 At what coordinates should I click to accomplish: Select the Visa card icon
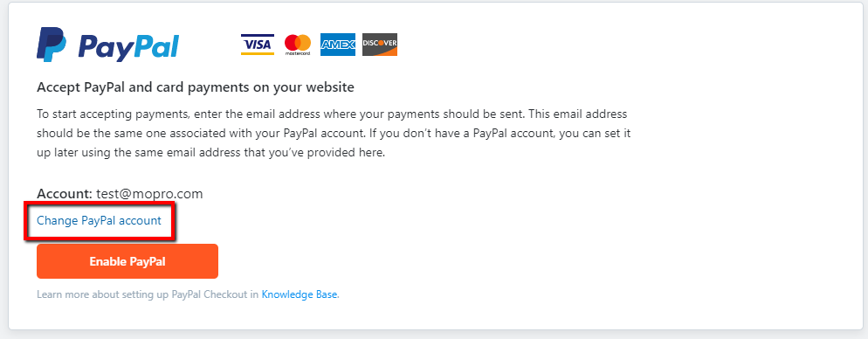tap(258, 45)
